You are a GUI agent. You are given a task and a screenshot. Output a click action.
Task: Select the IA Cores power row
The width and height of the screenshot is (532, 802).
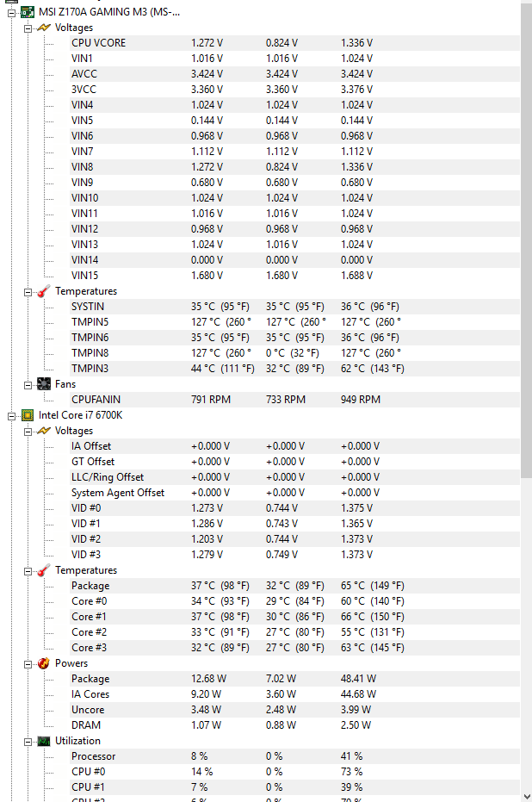[295, 694]
